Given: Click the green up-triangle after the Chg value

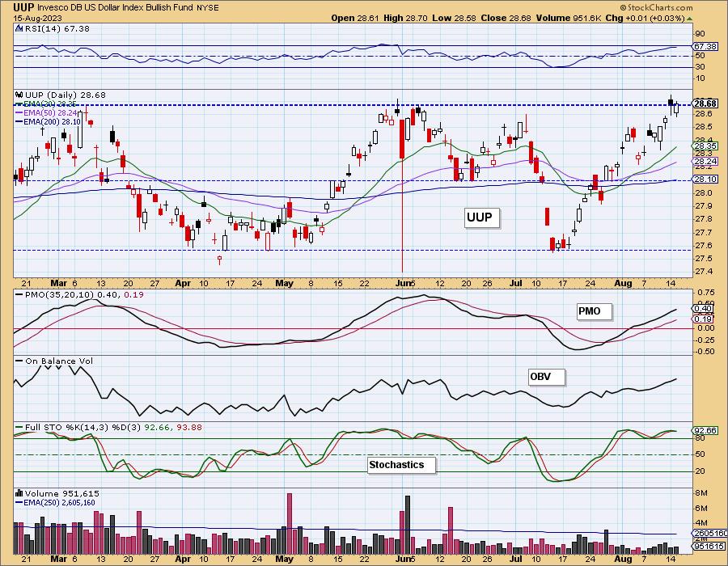Looking at the screenshot, I should click(x=689, y=18).
